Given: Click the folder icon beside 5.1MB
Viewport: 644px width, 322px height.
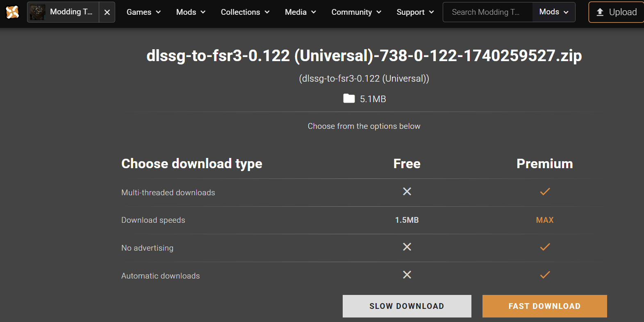Looking at the screenshot, I should (x=349, y=98).
